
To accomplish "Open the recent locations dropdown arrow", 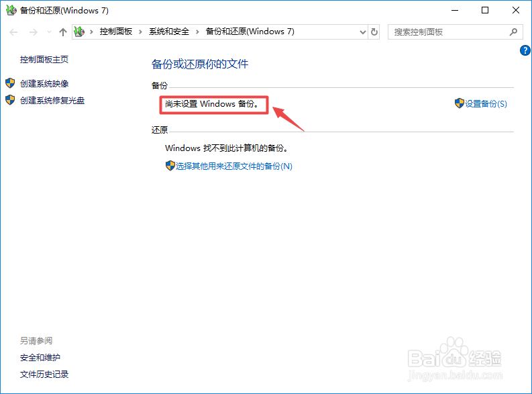I will [49, 32].
